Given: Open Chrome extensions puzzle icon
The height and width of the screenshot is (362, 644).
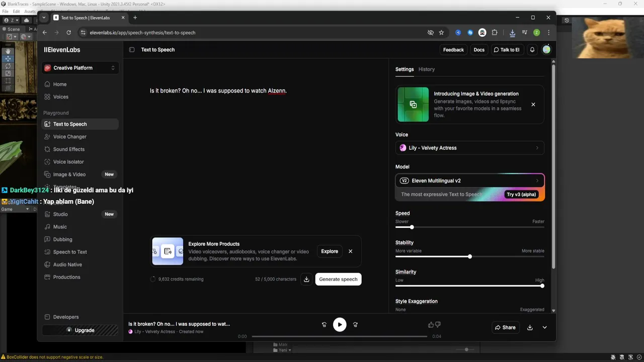Looking at the screenshot, I should 495,33.
